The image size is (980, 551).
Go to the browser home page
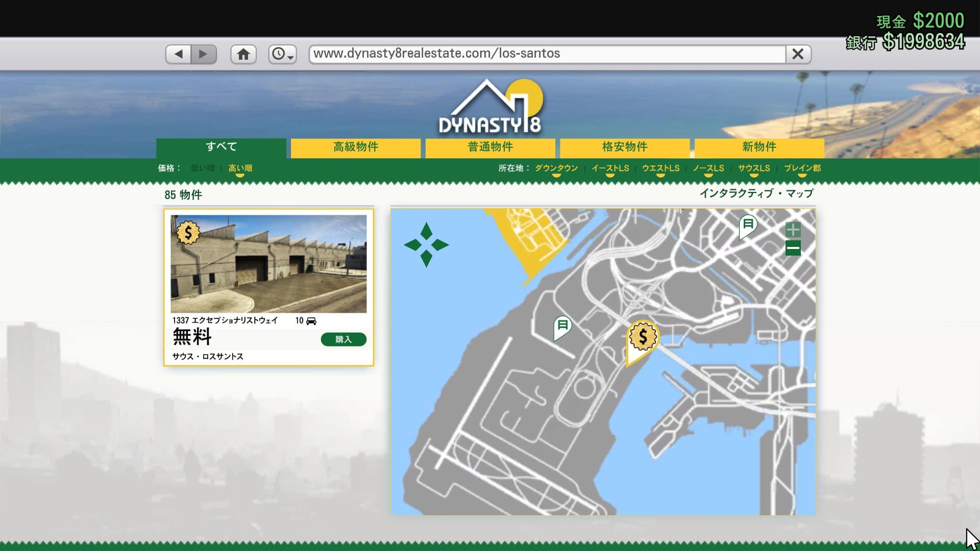[243, 54]
